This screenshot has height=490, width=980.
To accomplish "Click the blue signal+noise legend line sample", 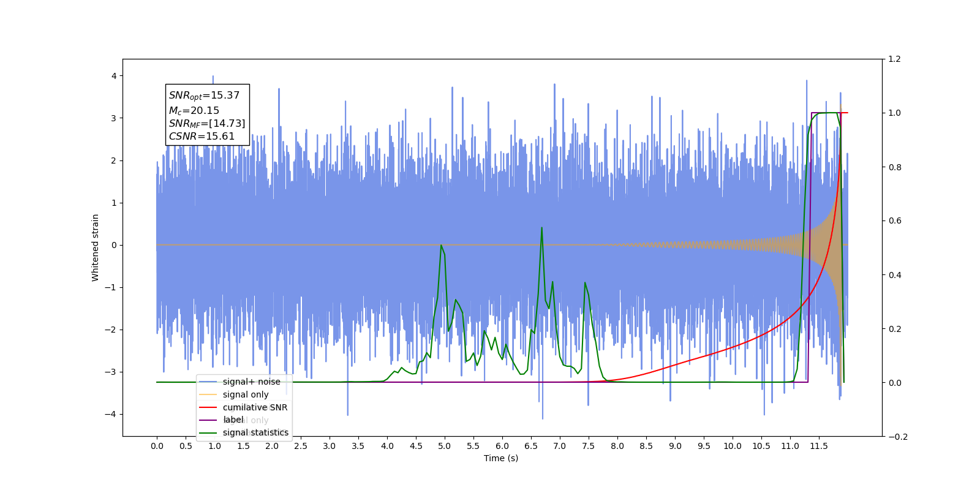I will click(208, 382).
